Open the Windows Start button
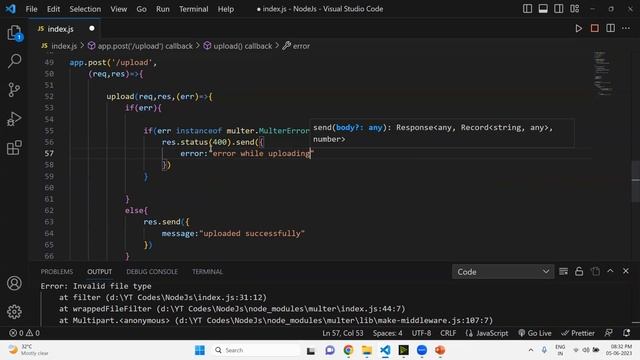The height and width of the screenshot is (360, 640). click(200, 350)
